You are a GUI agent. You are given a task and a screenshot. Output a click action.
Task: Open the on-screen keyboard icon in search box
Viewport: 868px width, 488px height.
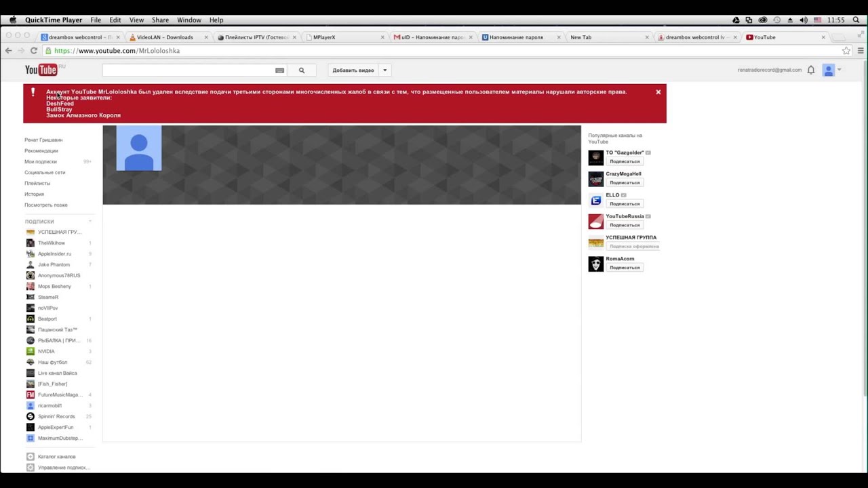click(x=279, y=70)
